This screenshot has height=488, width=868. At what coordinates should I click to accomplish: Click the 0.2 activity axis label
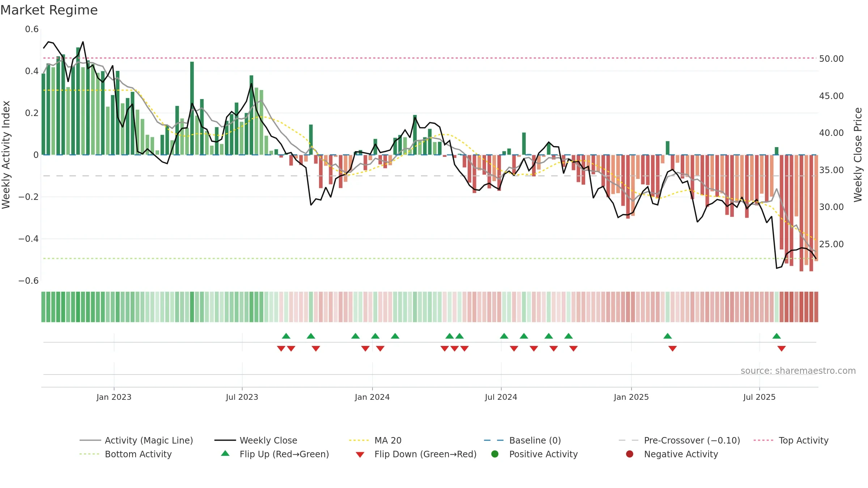click(x=32, y=113)
